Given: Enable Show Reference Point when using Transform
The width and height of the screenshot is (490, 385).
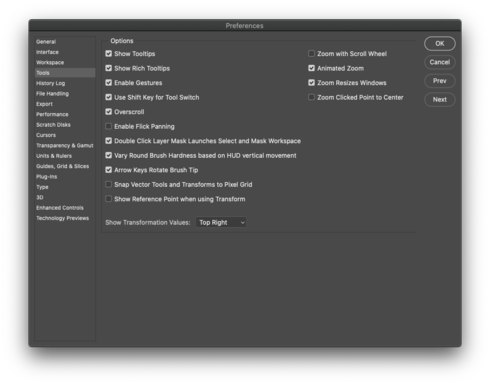Looking at the screenshot, I should coord(109,199).
